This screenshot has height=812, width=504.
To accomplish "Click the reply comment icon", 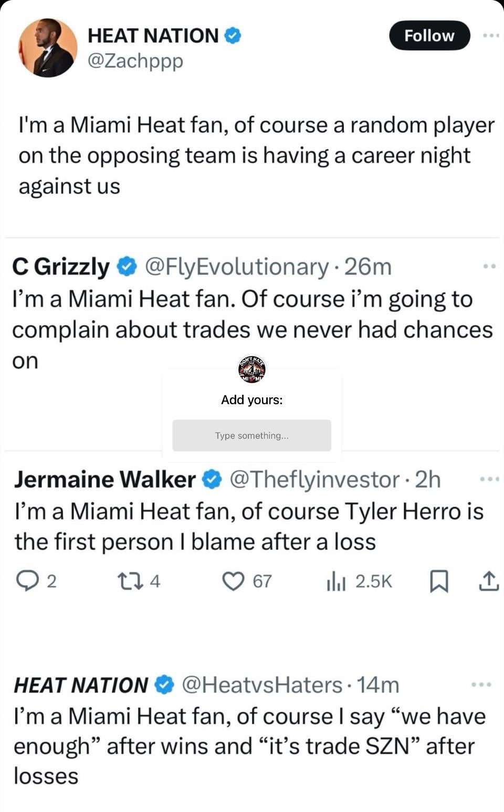I will click(27, 581).
